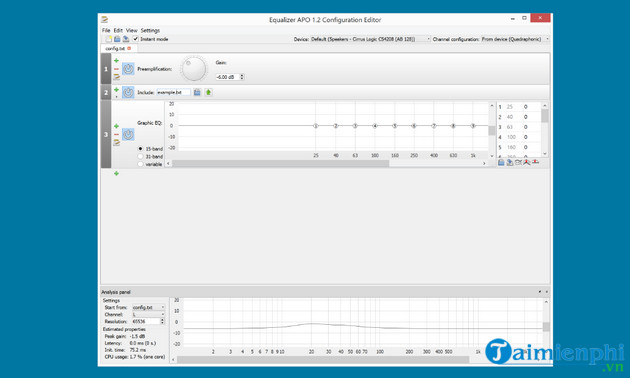Toggle power for the Include filter
Screen dimensions: 630x378
(x=128, y=92)
